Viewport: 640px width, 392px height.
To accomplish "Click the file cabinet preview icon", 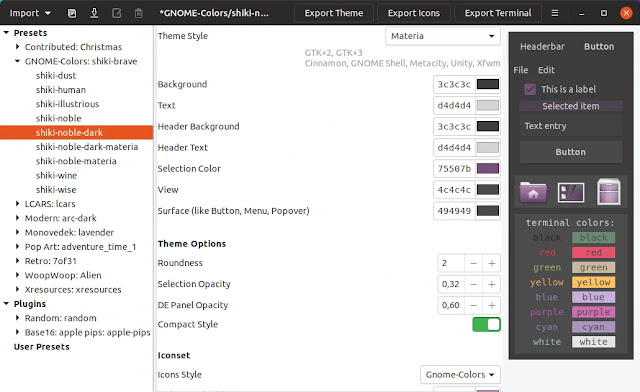I will (609, 192).
